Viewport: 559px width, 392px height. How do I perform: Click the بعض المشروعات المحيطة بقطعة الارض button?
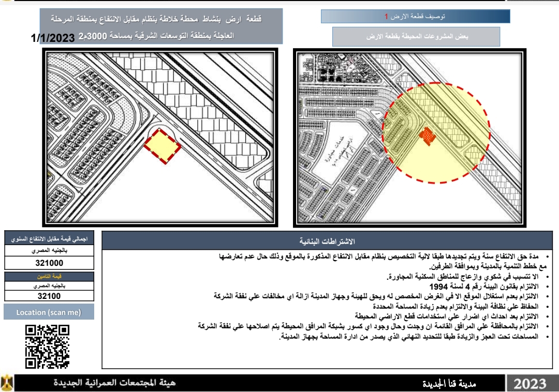click(x=417, y=37)
